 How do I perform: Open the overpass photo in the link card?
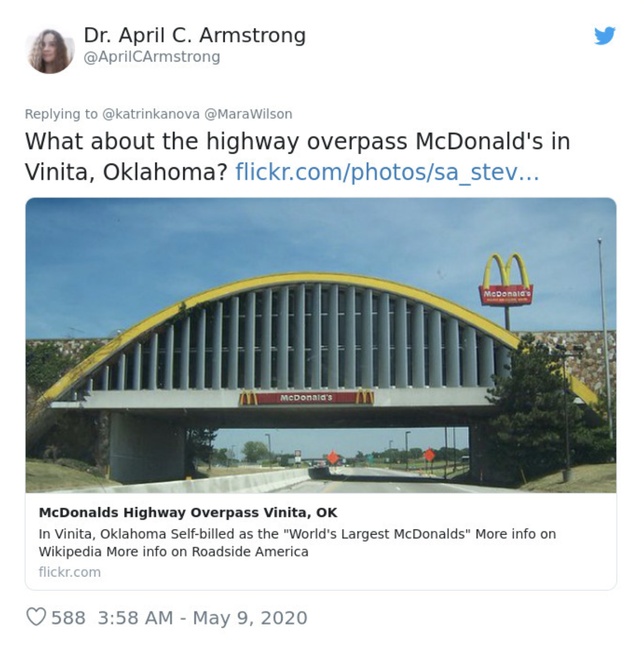[321, 345]
